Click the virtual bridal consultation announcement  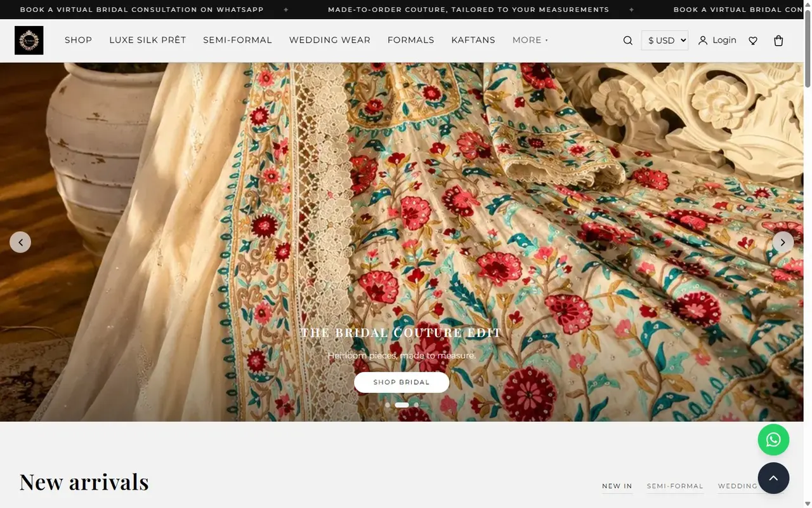coord(141,10)
